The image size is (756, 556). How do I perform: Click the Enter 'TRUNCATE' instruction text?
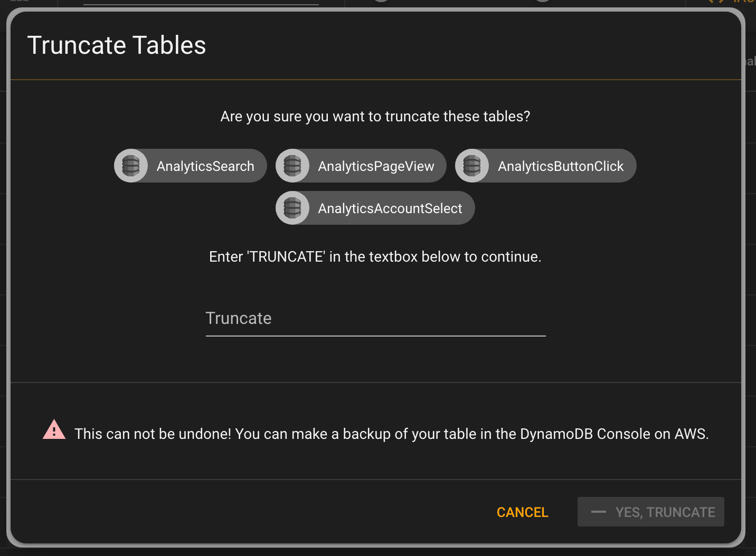point(375,257)
